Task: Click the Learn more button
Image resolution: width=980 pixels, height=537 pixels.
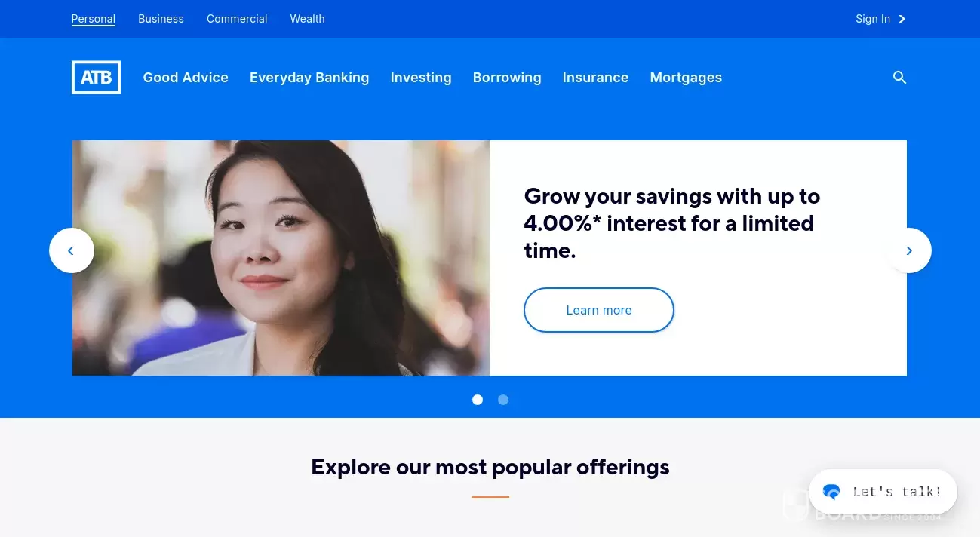Action: 599,310
